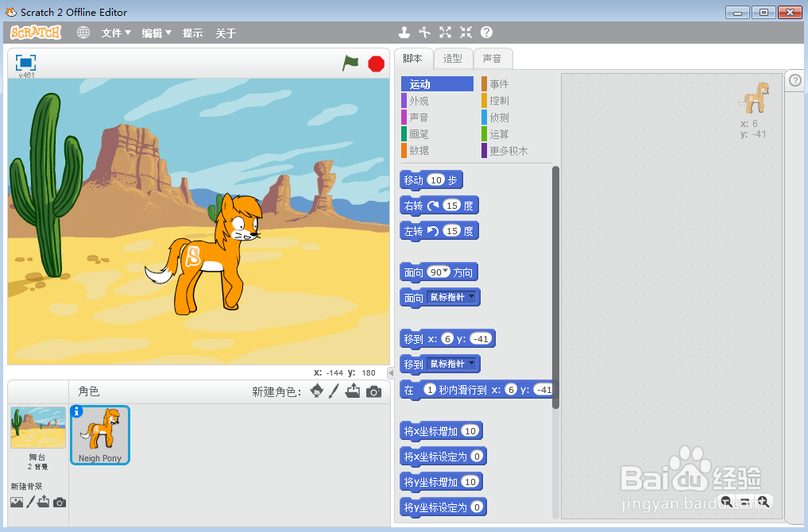
Task: Click the block help question mark tool
Action: (486, 33)
